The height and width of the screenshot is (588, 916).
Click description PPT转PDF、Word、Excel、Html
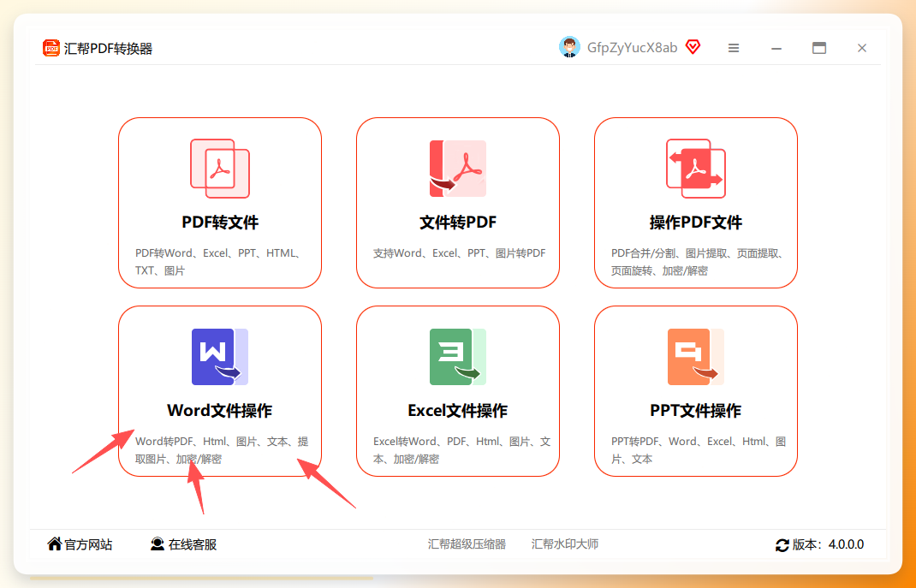tap(699, 450)
